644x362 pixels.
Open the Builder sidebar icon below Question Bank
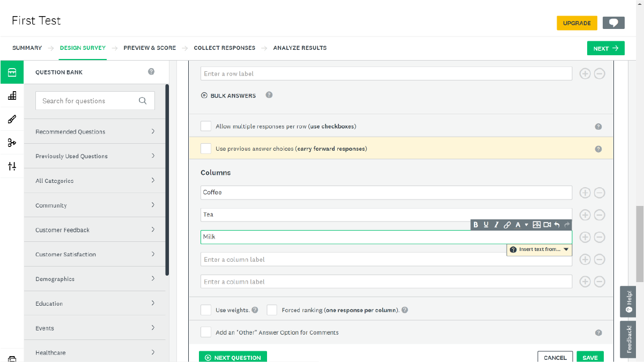click(12, 95)
